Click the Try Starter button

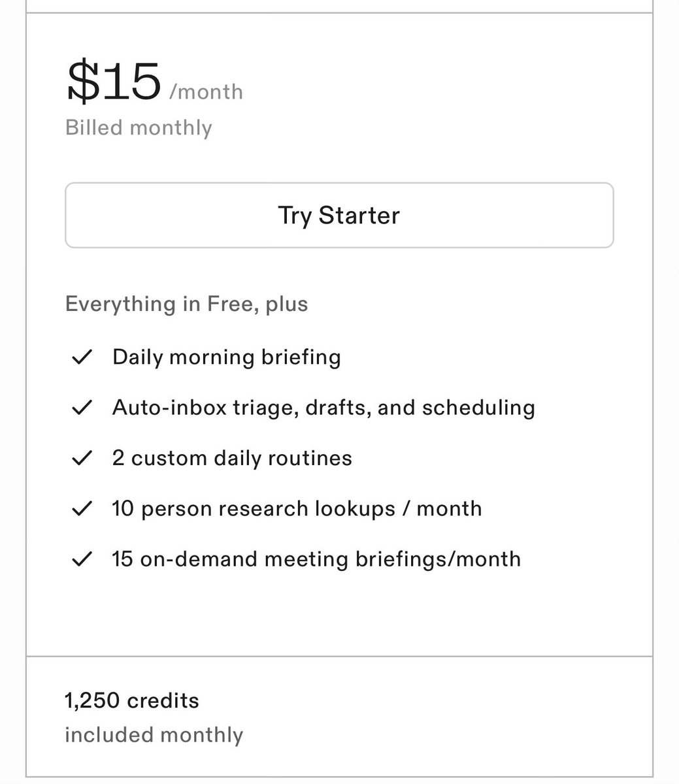tap(339, 215)
